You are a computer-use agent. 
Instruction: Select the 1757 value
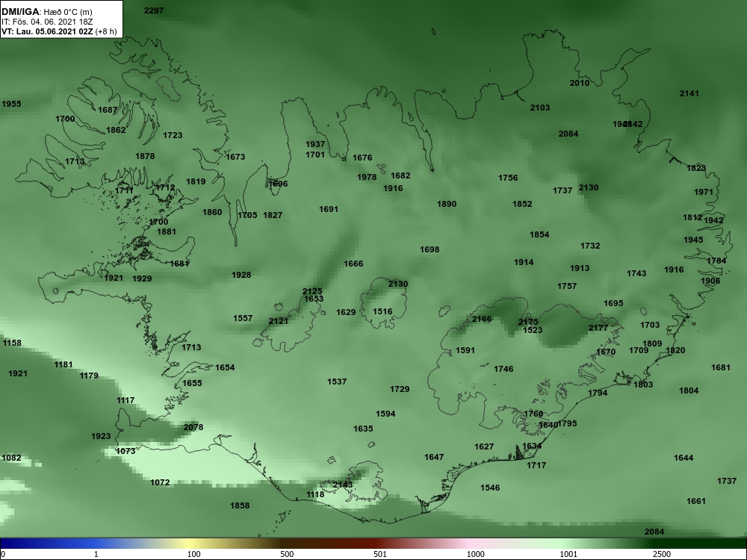point(567,286)
